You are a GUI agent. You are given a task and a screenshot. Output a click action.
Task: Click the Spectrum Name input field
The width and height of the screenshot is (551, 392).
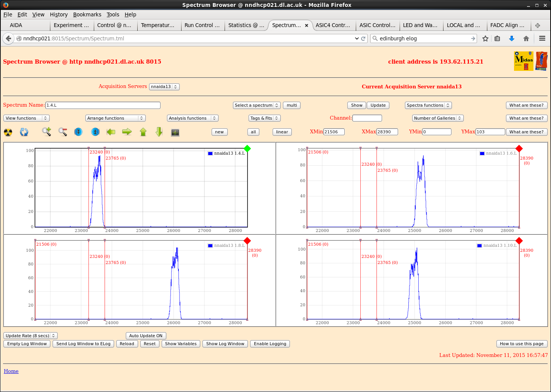click(x=103, y=105)
